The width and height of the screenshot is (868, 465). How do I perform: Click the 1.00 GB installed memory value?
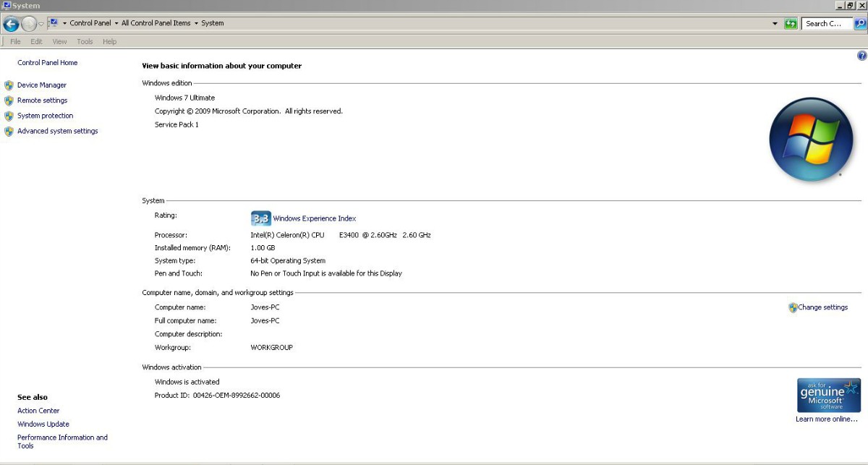(x=263, y=248)
